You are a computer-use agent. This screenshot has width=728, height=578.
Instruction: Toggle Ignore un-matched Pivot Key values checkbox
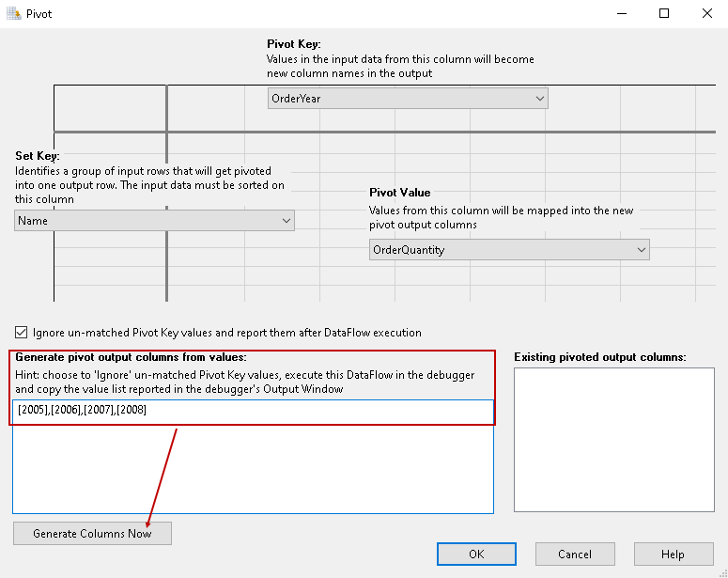click(x=21, y=332)
